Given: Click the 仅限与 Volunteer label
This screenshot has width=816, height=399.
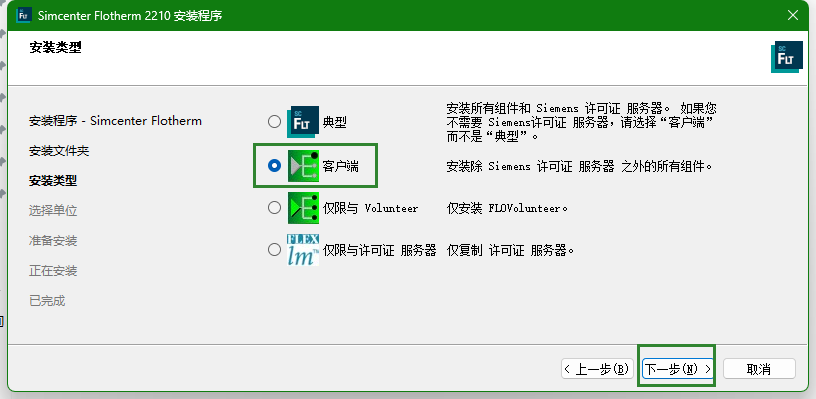Looking at the screenshot, I should [371, 209].
